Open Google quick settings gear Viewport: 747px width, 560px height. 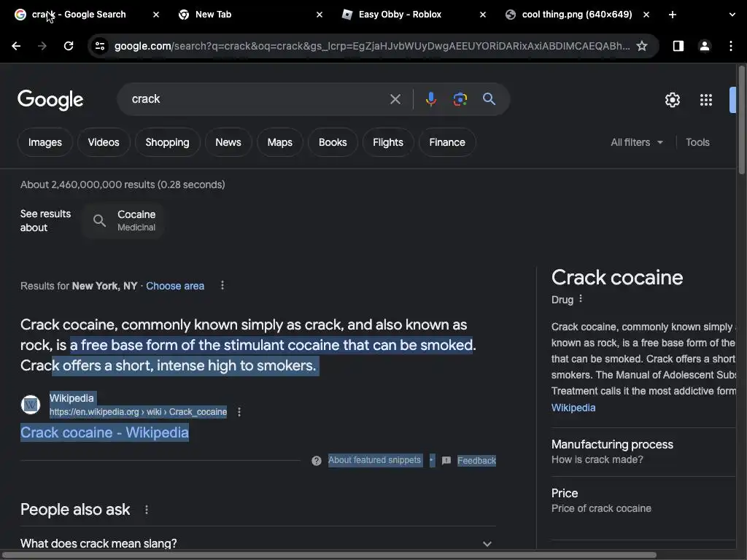672,100
